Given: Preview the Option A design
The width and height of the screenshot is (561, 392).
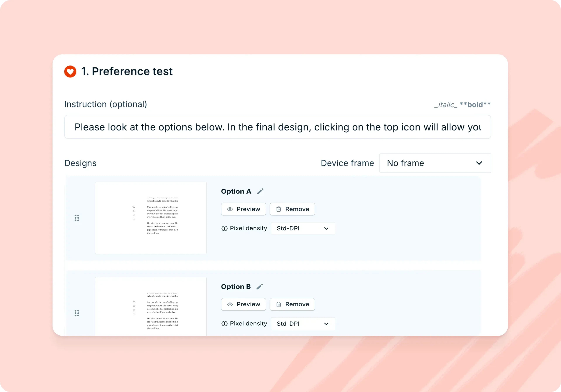Looking at the screenshot, I should tap(243, 209).
